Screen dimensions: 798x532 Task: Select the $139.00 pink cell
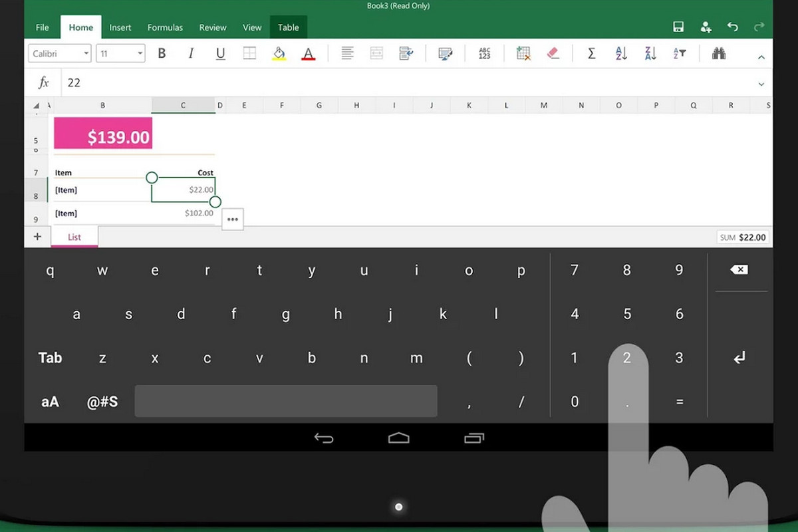(x=103, y=133)
